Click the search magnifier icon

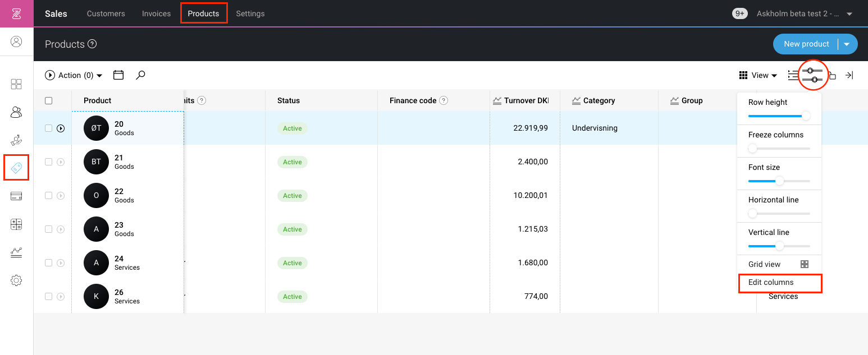(x=140, y=75)
